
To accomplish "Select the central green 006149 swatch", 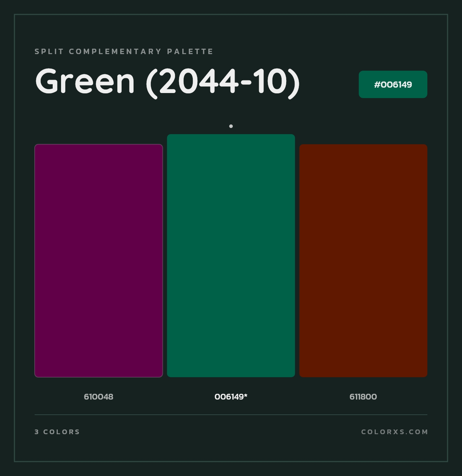I will (231, 256).
